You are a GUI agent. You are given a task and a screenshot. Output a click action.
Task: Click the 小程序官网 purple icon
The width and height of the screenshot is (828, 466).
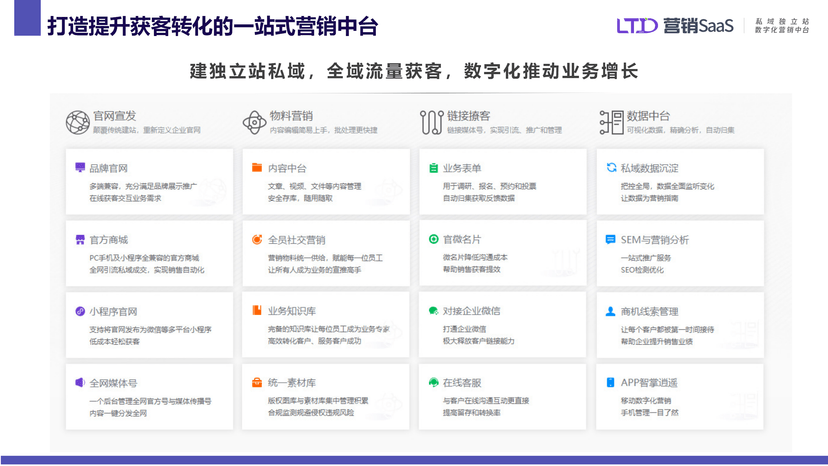(x=80, y=311)
